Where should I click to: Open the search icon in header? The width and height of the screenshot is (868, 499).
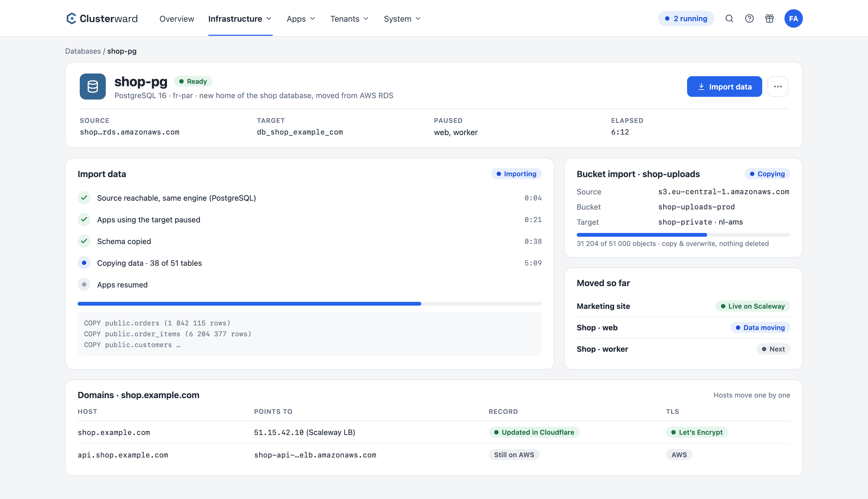(729, 18)
